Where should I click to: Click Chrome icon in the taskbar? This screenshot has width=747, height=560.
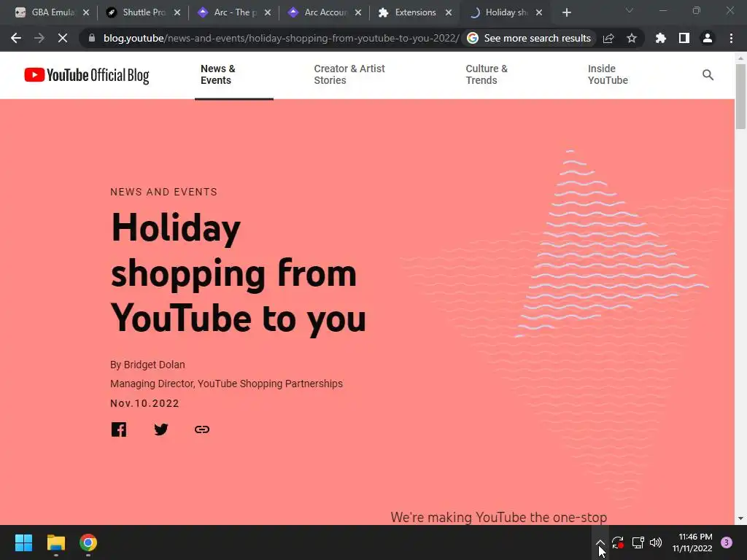coord(88,542)
